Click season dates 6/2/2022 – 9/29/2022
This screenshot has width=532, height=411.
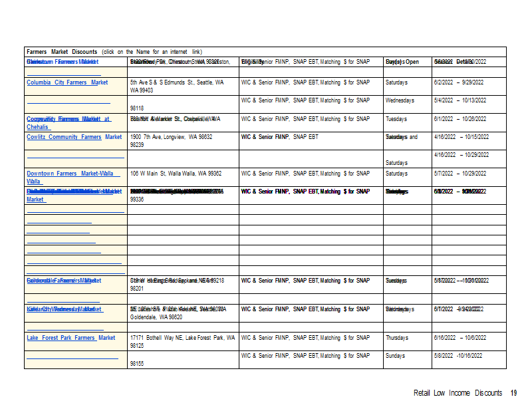coord(459,82)
